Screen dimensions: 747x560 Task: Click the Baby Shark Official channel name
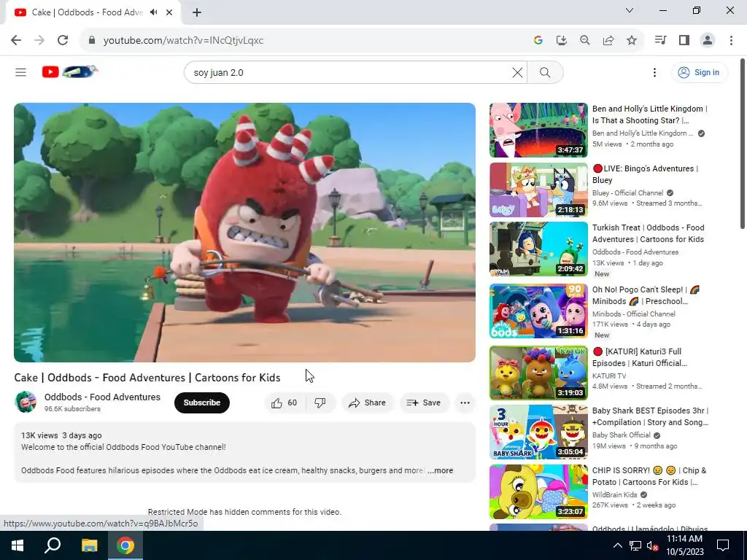tap(622, 435)
